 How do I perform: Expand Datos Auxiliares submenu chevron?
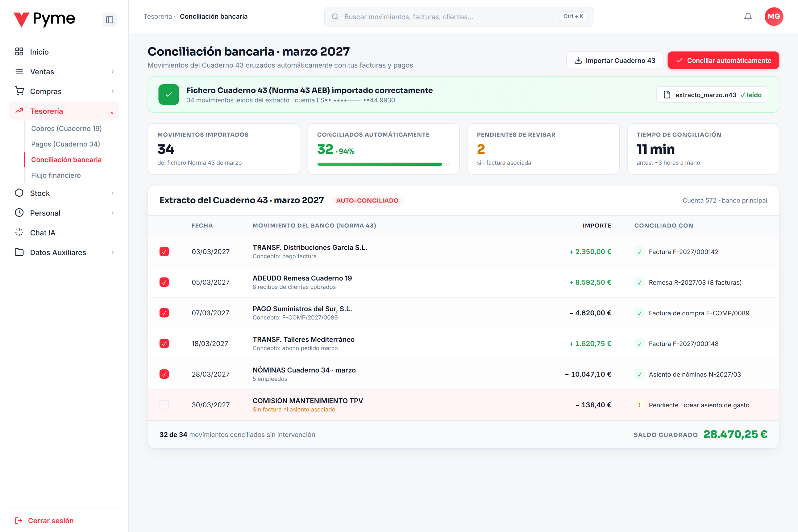pos(113,252)
